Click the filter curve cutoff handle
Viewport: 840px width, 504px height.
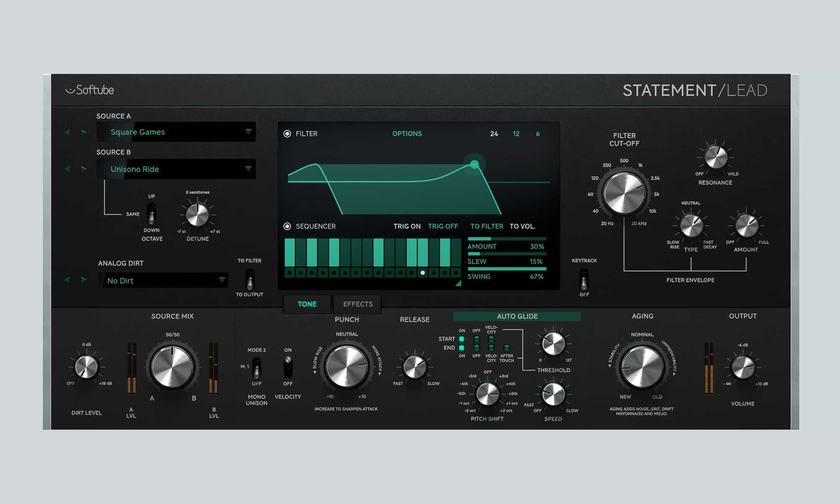pyautogui.click(x=475, y=164)
